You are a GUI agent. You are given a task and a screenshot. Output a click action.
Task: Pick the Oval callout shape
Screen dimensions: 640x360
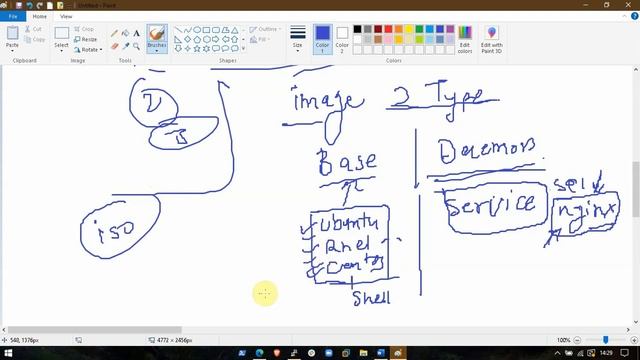[x=225, y=49]
